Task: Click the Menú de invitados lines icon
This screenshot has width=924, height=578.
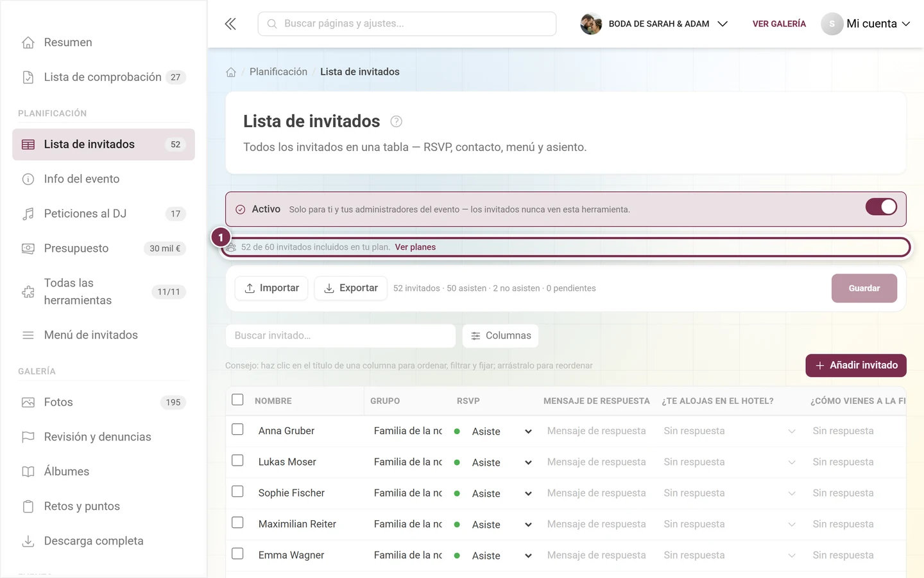Action: point(28,335)
